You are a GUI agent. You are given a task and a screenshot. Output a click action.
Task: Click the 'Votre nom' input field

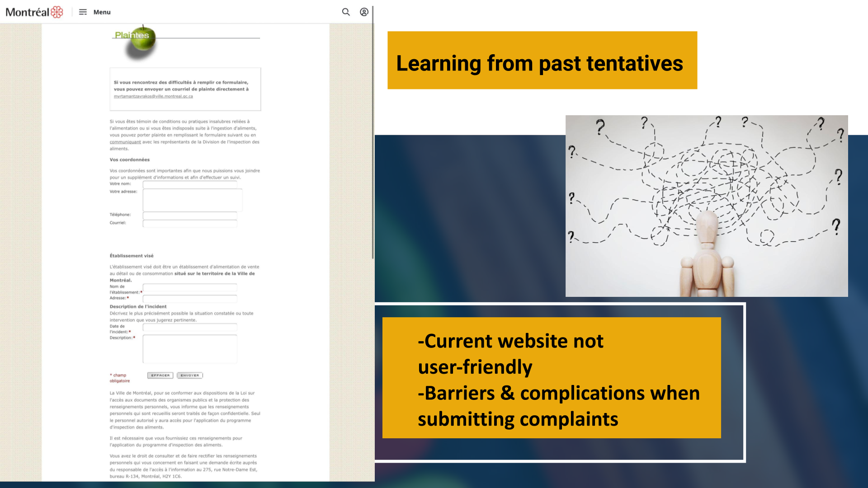[x=190, y=184]
